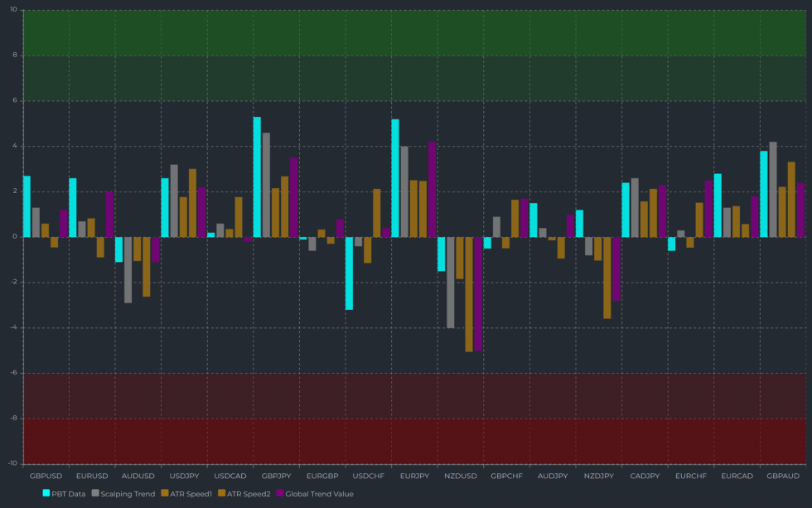Select the GBPUSD pair label

pyautogui.click(x=46, y=476)
